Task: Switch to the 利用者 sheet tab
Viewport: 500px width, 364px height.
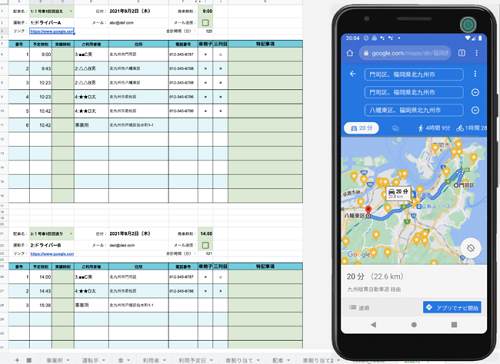Action: (151, 360)
